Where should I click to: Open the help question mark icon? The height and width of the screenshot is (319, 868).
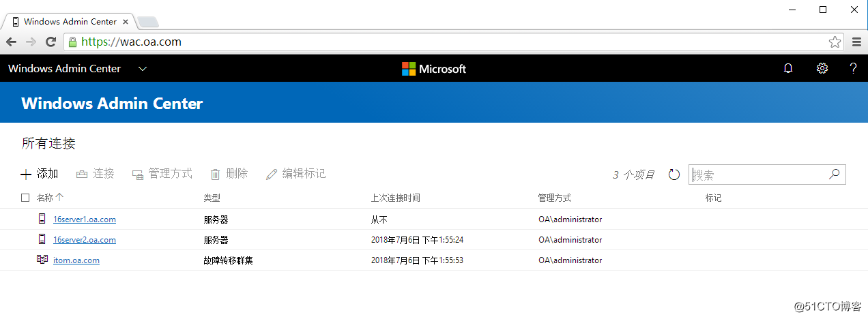(853, 68)
